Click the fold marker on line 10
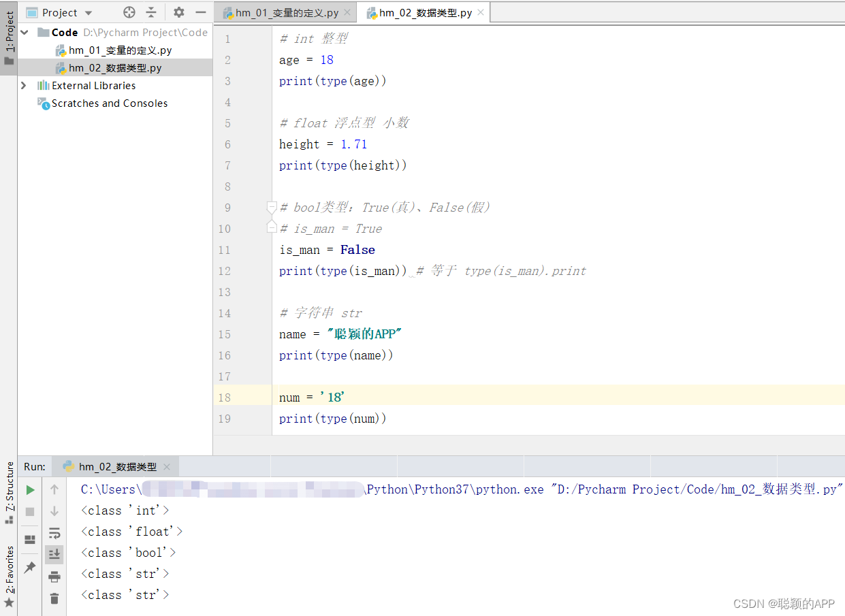The height and width of the screenshot is (616, 845). [x=272, y=228]
